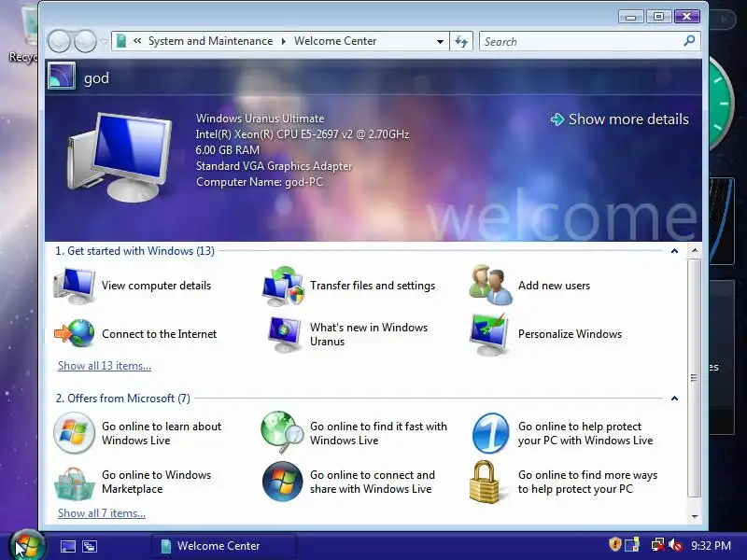The image size is (747, 560).
Task: Open the recent pages dropdown arrow
Action: [105, 41]
